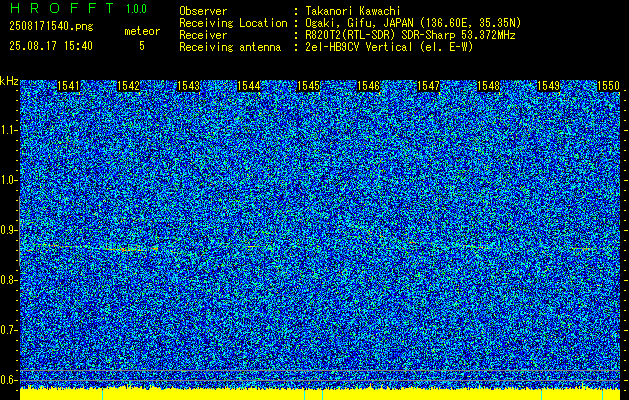629x400 pixels.
Task: Click the 0.8 frequency axis label
Action: 8,280
